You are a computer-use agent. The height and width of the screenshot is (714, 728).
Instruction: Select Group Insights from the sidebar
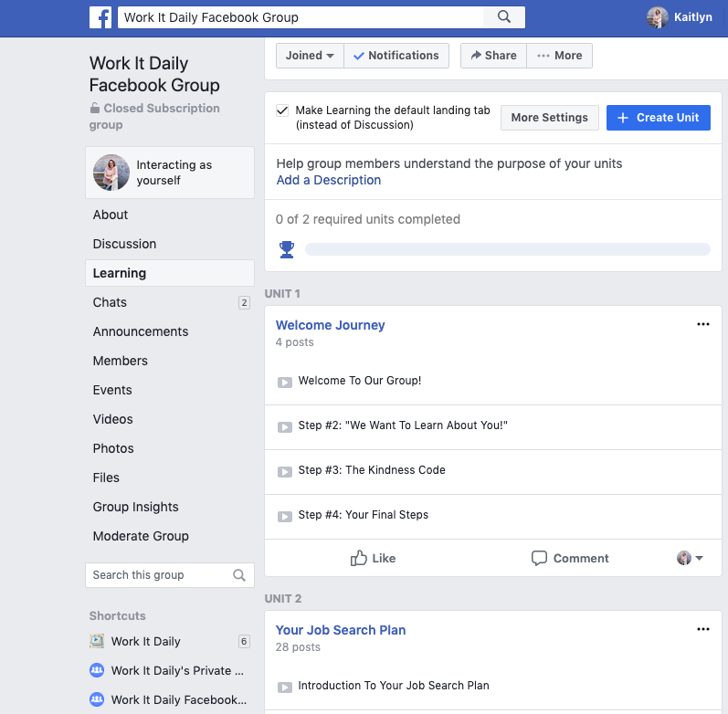pyautogui.click(x=135, y=507)
